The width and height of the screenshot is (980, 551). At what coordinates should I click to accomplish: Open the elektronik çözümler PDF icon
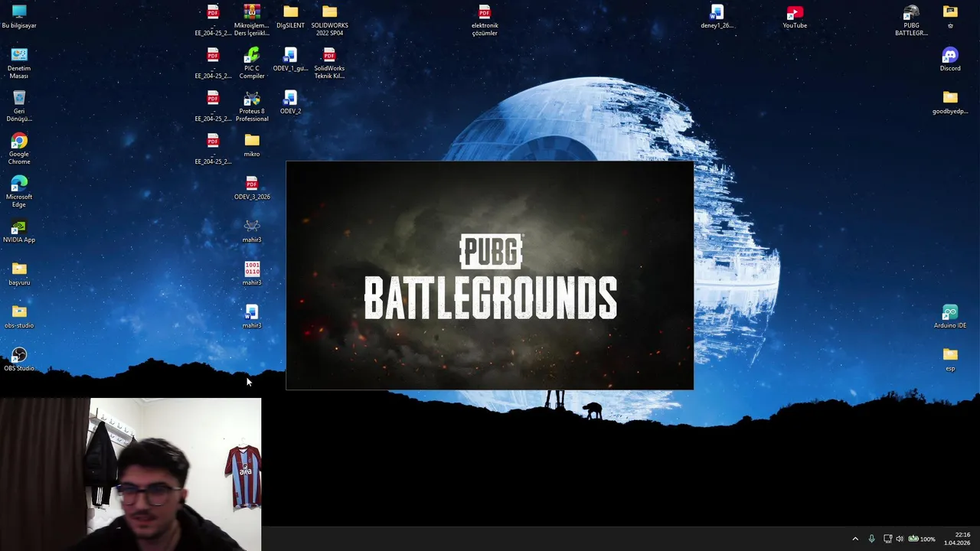[485, 20]
